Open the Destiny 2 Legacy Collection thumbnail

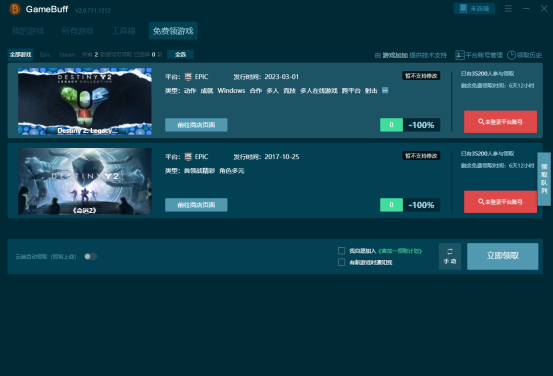(85, 102)
